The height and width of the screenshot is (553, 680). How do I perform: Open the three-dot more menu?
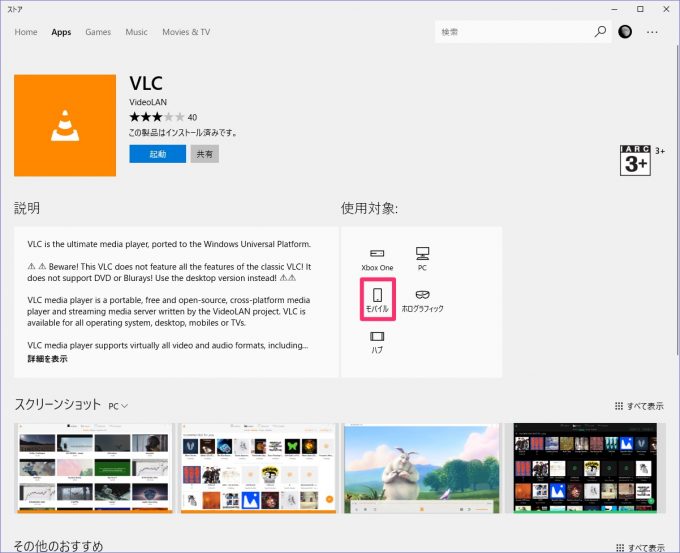click(x=652, y=32)
